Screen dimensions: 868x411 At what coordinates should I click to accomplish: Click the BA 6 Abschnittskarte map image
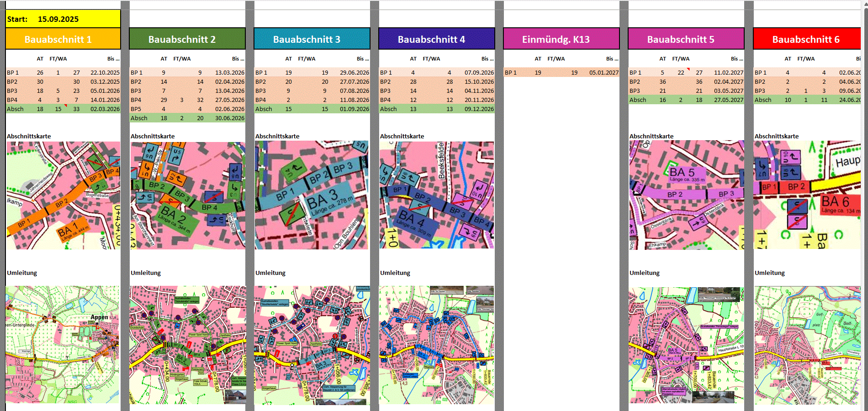pos(807,195)
